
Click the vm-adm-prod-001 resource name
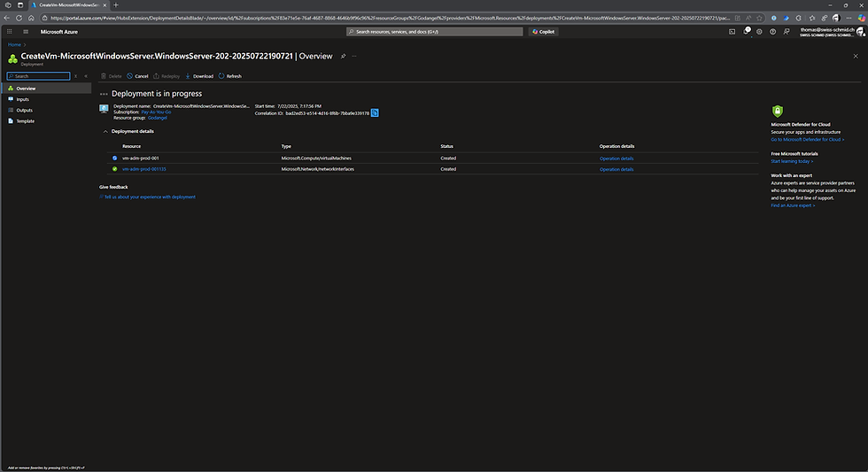pyautogui.click(x=141, y=158)
